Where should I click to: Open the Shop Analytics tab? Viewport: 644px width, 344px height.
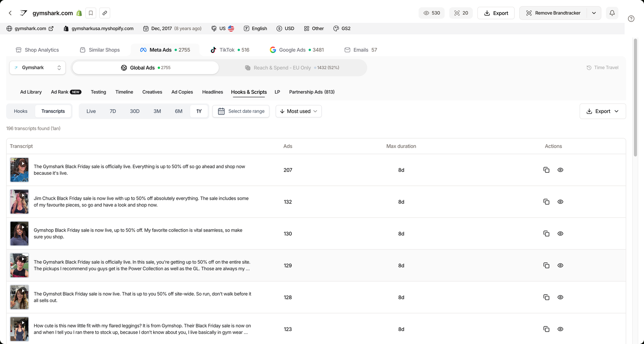click(x=37, y=50)
